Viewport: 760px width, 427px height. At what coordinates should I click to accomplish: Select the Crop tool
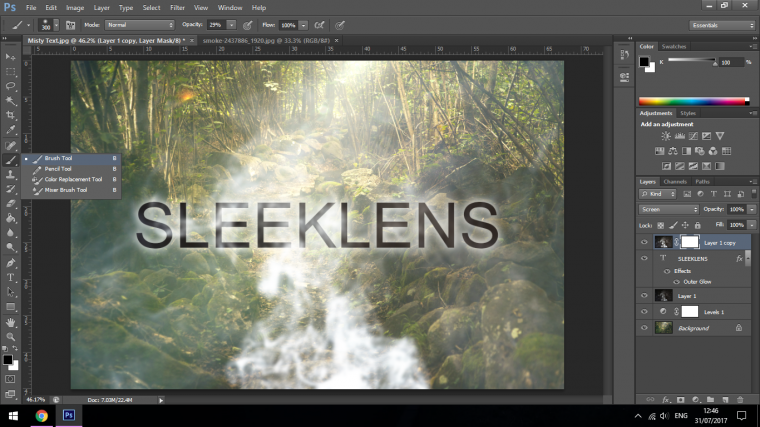[x=10, y=115]
